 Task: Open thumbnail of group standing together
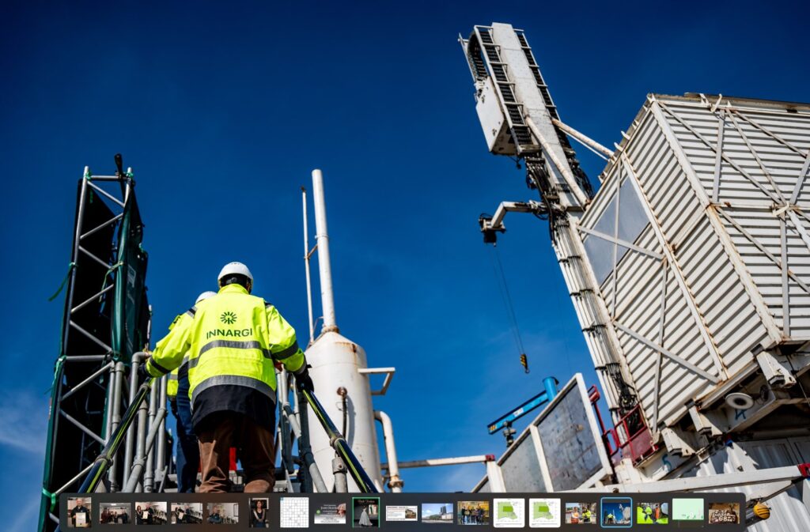coord(473,513)
